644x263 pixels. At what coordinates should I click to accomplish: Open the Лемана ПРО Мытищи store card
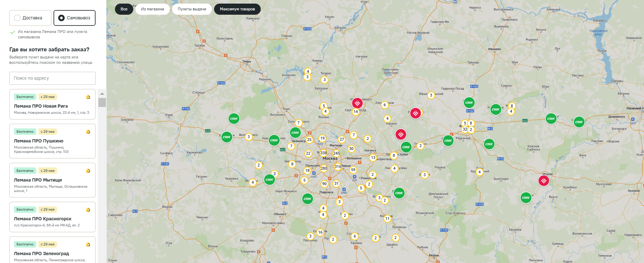[52, 180]
